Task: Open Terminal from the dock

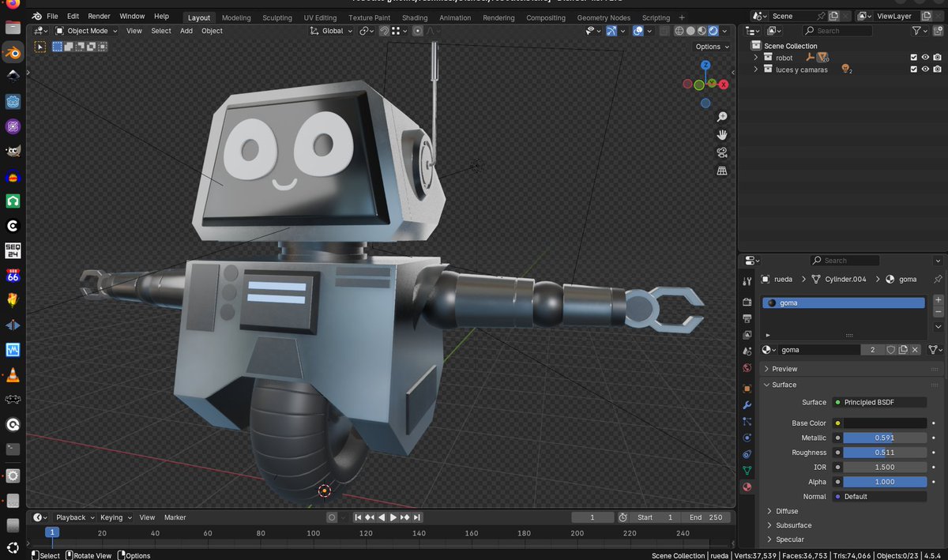Action: pyautogui.click(x=13, y=449)
